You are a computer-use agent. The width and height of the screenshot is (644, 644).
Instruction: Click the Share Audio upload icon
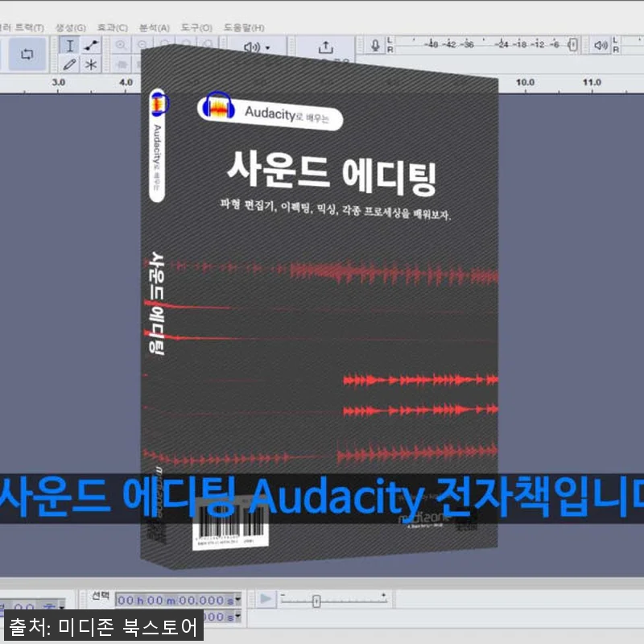click(x=326, y=47)
